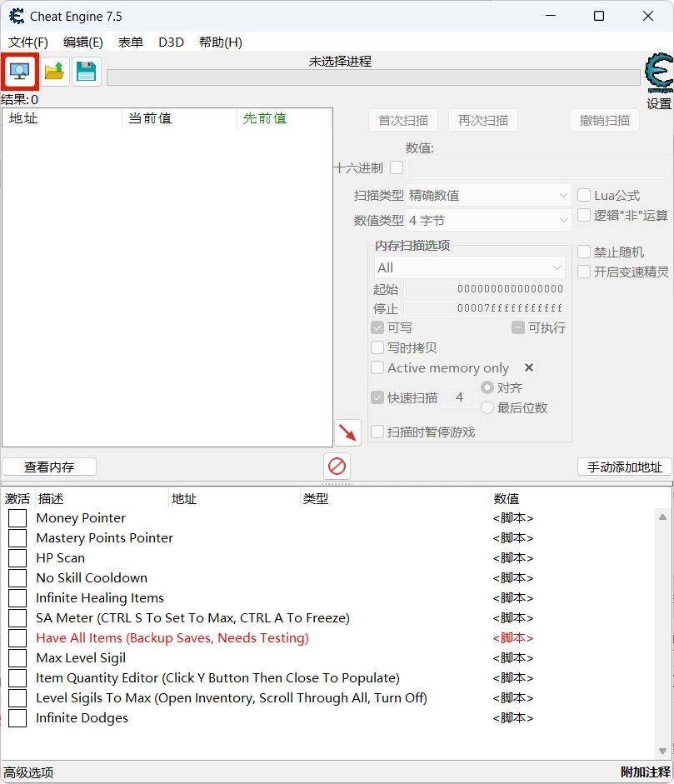The height and width of the screenshot is (784, 674).
Task: Open the 扫描类型 dropdown
Action: pos(488,195)
